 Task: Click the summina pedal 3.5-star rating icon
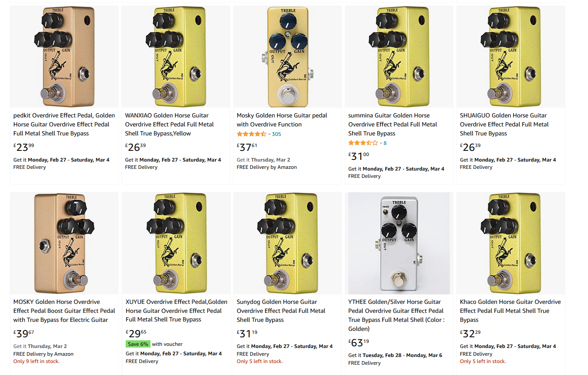(363, 143)
